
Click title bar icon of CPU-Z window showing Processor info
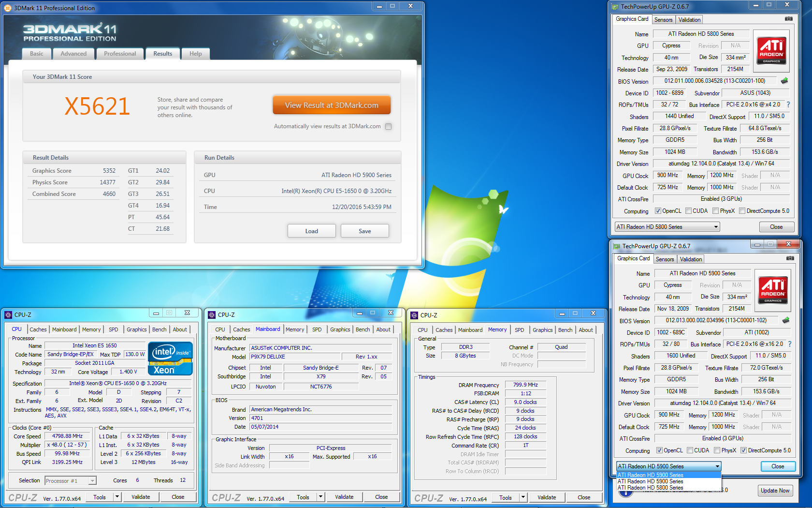[x=8, y=314]
